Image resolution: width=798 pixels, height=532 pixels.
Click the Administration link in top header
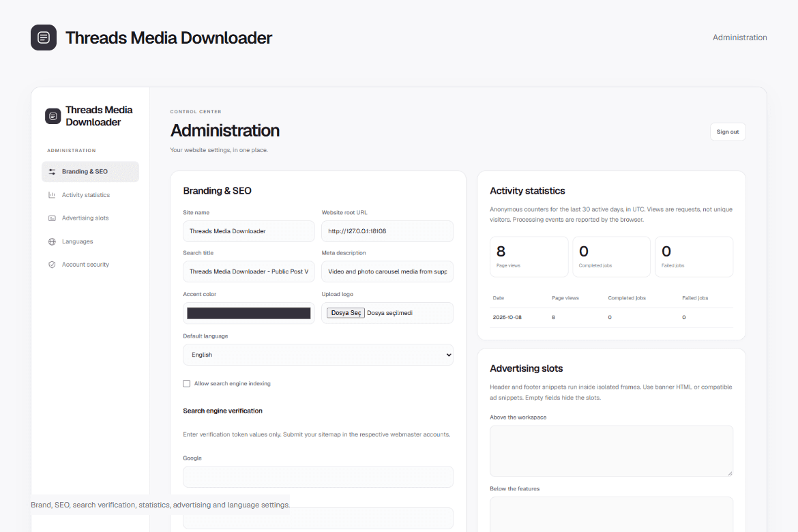739,38
